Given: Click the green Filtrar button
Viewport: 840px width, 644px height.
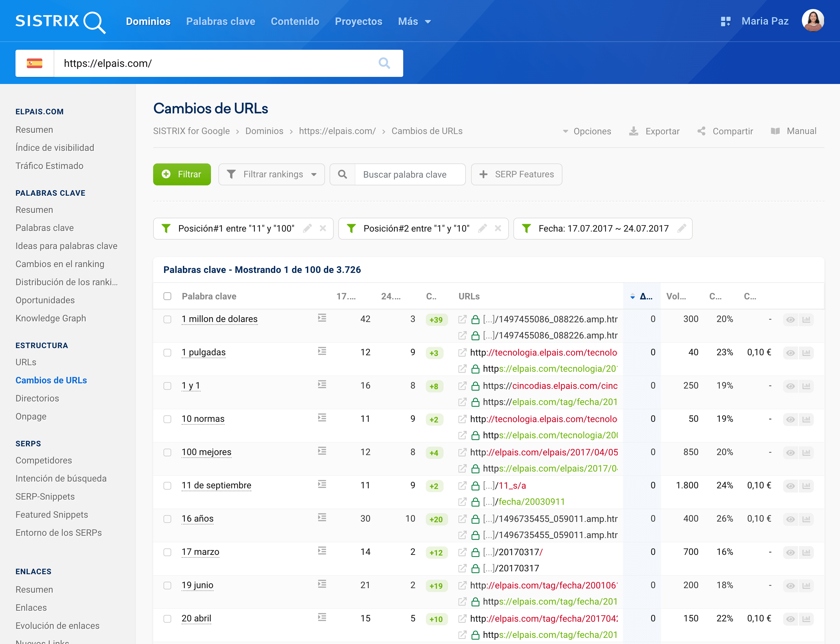Looking at the screenshot, I should point(182,174).
